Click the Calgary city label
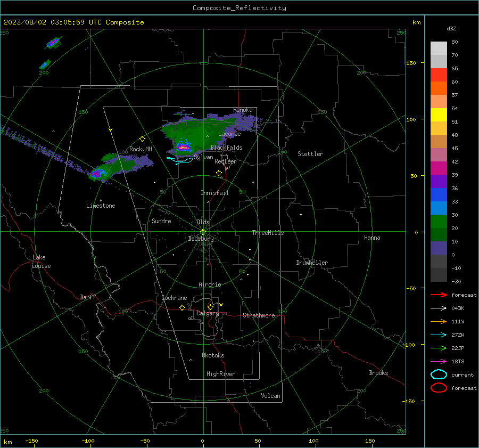Screen dimensions: 479x448 tap(208, 313)
